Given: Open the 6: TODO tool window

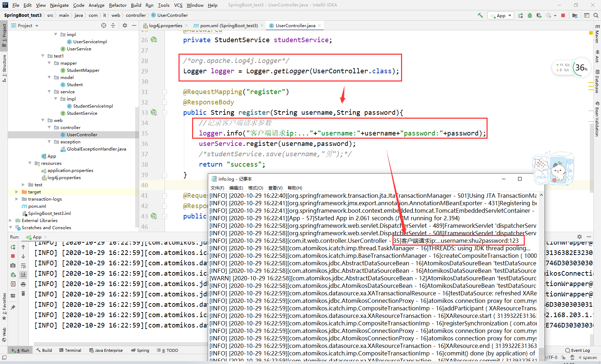Looking at the screenshot, I should tap(167, 350).
